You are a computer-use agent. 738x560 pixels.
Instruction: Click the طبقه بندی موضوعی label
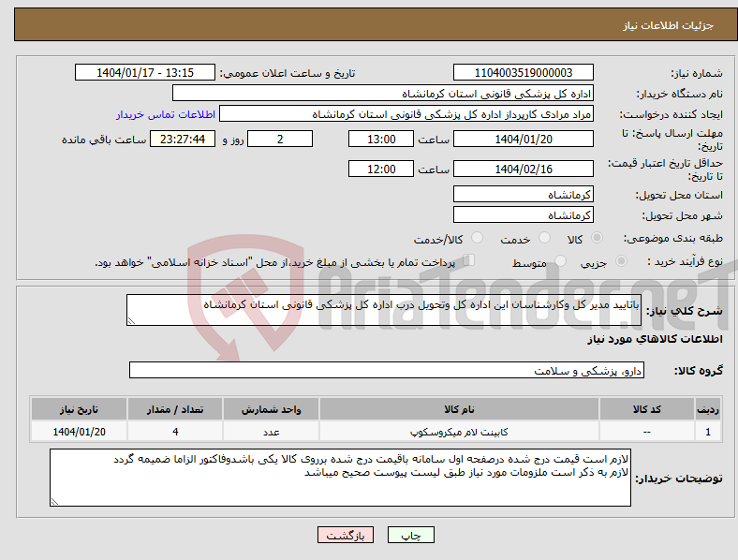673,238
